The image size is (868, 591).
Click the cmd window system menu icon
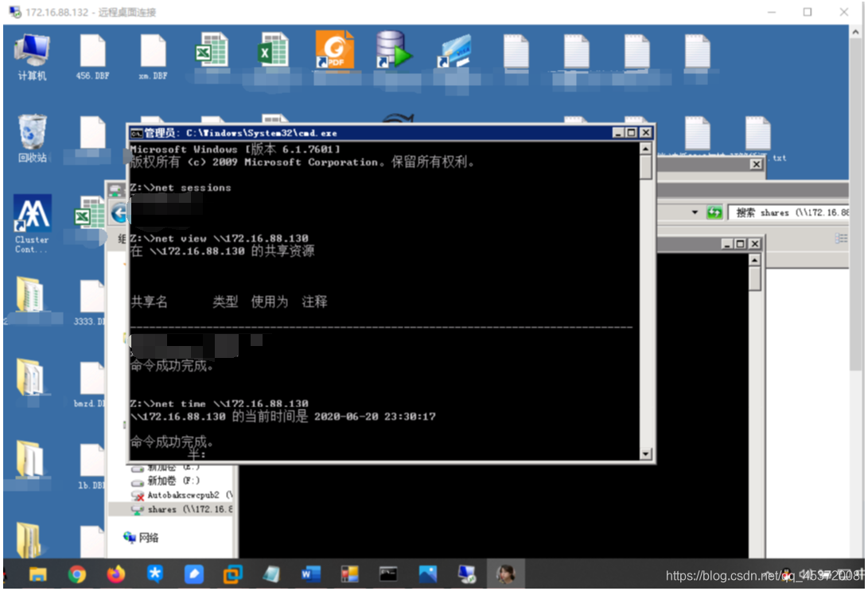(x=136, y=133)
